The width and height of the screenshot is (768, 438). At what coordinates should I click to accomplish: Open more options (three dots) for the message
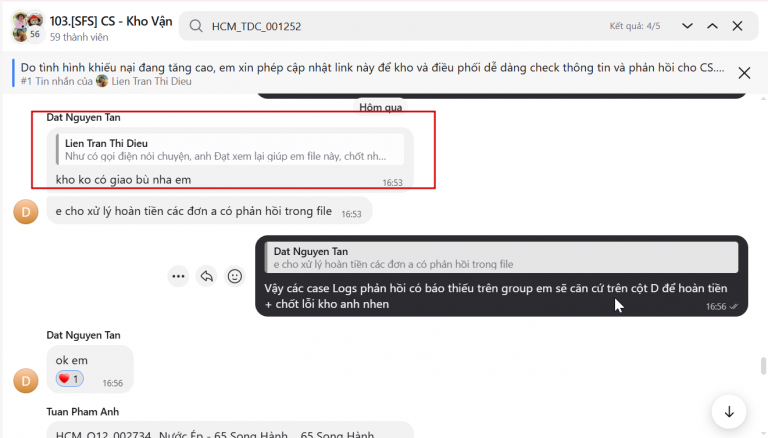(x=178, y=276)
